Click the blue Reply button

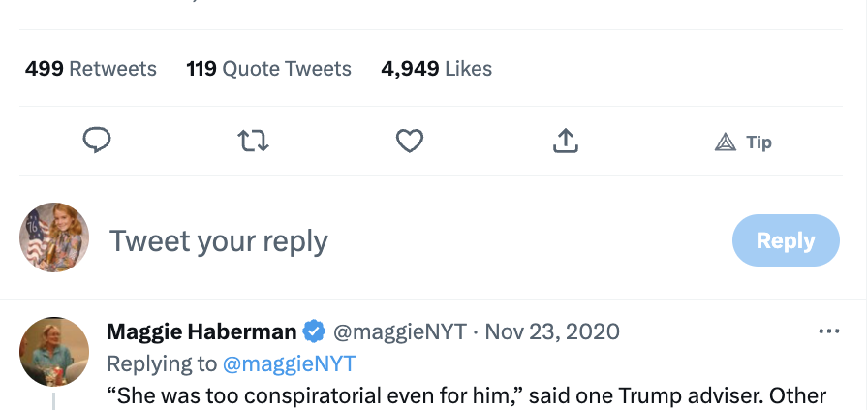pyautogui.click(x=786, y=240)
